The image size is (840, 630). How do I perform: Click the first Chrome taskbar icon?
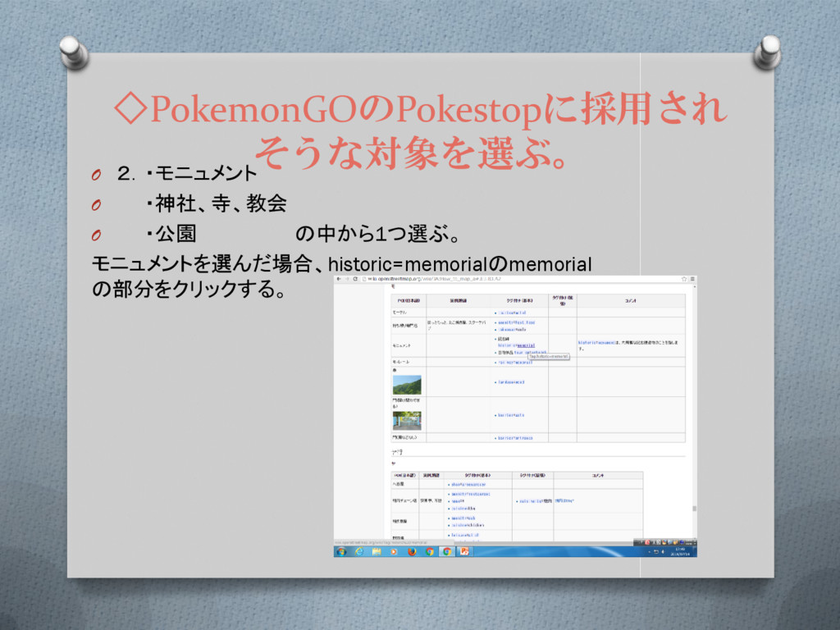pyautogui.click(x=429, y=551)
